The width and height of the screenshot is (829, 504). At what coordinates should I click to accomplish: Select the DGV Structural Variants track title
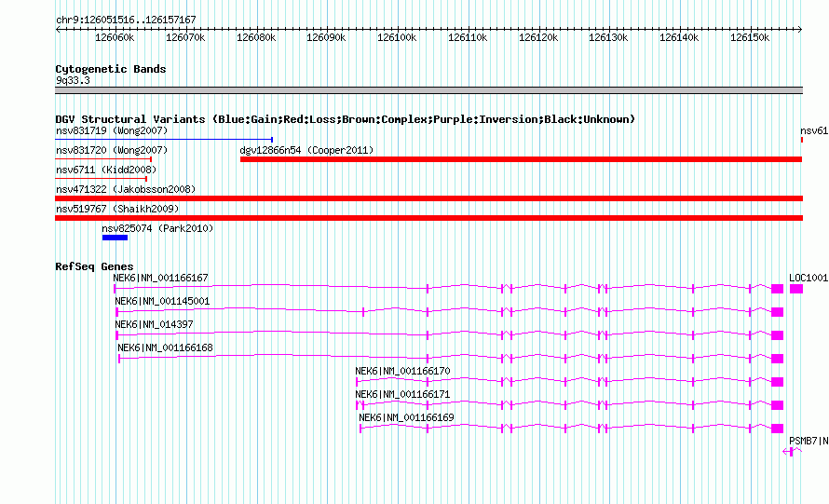tap(346, 119)
